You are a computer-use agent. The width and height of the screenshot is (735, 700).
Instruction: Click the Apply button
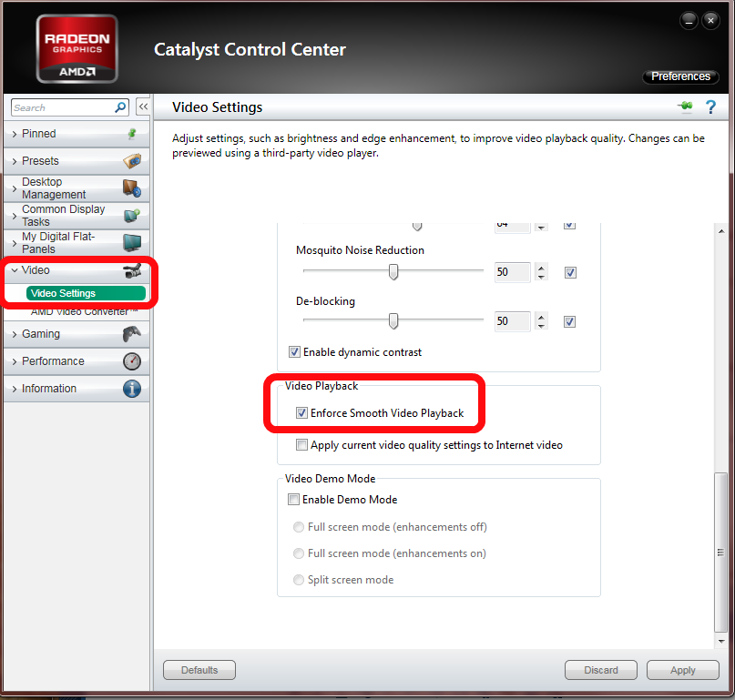point(682,670)
